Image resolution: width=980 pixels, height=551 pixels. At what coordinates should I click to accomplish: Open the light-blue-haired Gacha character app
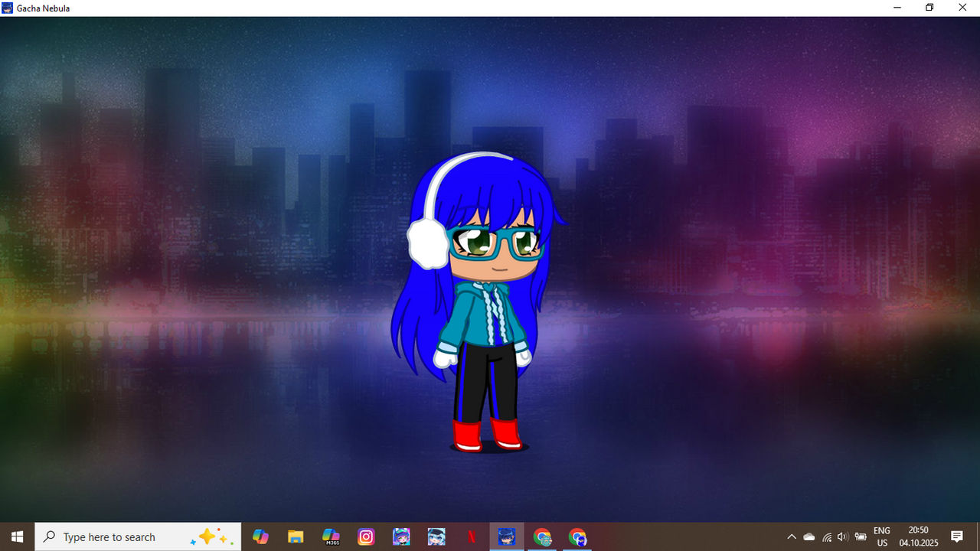click(x=436, y=536)
